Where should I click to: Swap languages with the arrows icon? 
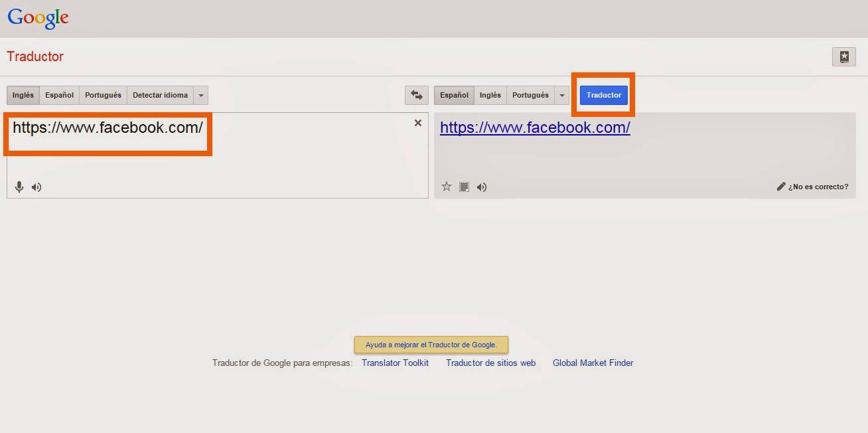(x=417, y=95)
